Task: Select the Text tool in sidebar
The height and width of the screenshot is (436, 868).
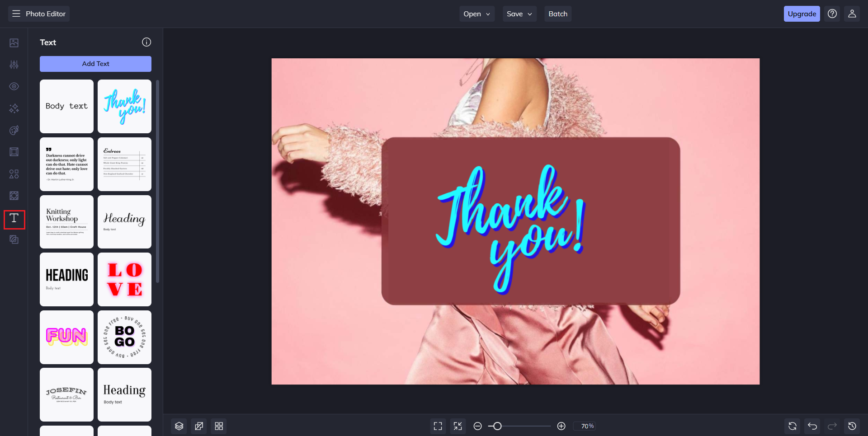Action: tap(14, 219)
